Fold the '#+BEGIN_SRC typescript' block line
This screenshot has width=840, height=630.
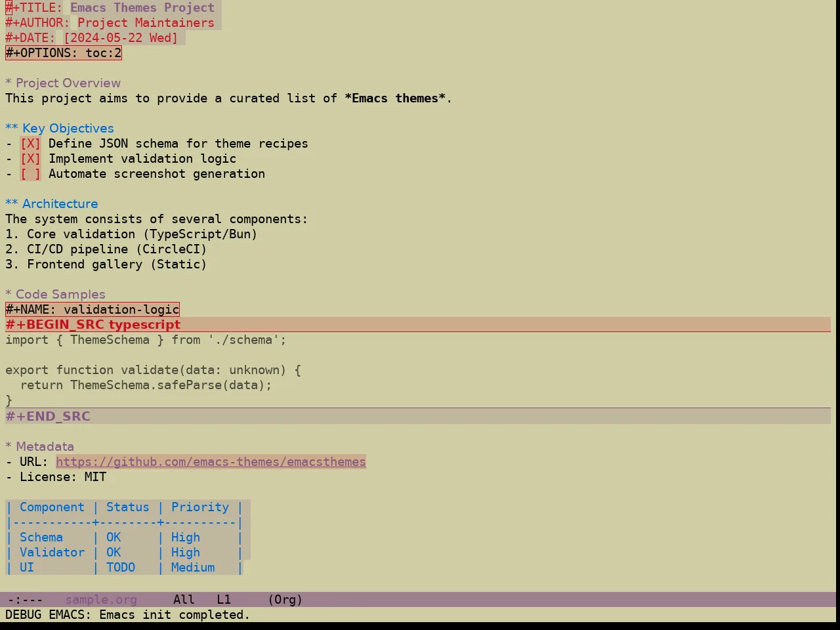coord(418,325)
